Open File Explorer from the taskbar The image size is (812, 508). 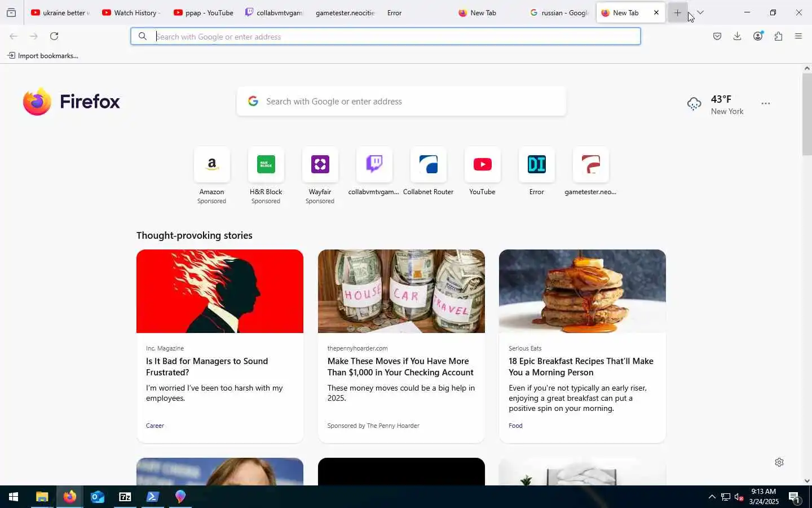tap(42, 497)
